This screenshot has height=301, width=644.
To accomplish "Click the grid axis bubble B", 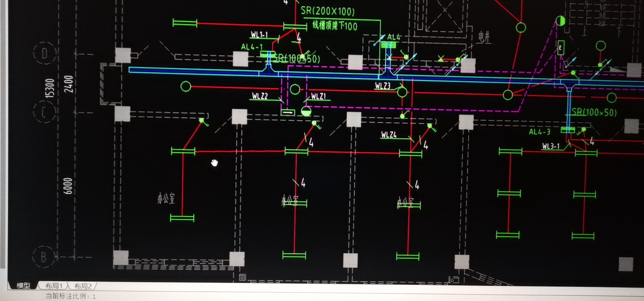I will click(x=44, y=257).
